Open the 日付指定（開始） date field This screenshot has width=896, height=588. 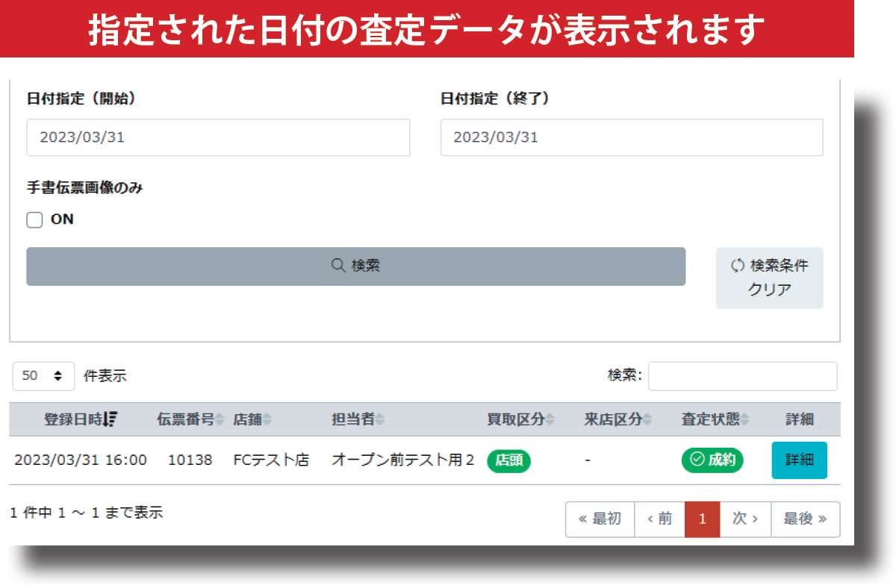coord(218,137)
